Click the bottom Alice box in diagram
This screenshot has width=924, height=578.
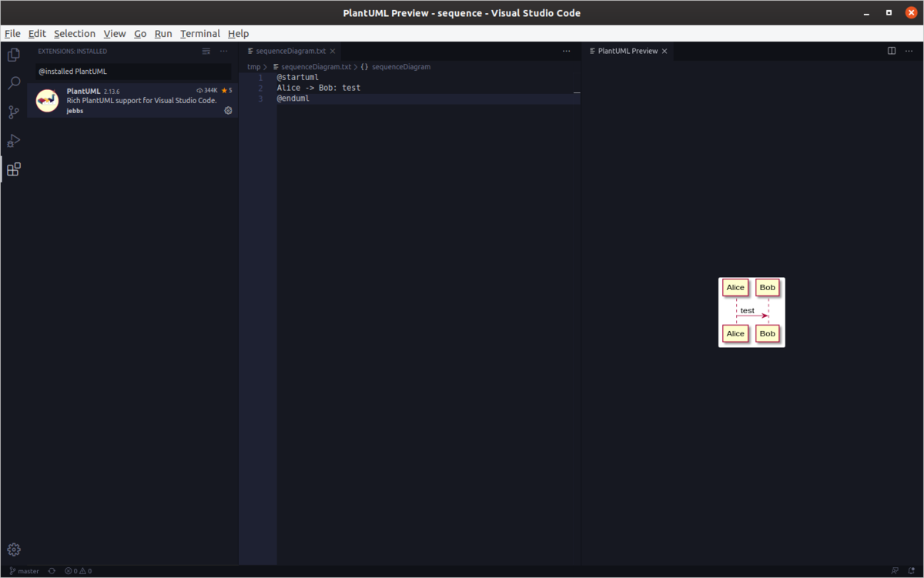click(735, 333)
